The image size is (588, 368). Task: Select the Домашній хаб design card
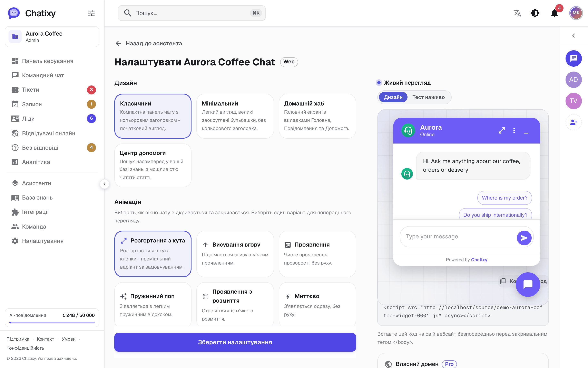(x=317, y=116)
